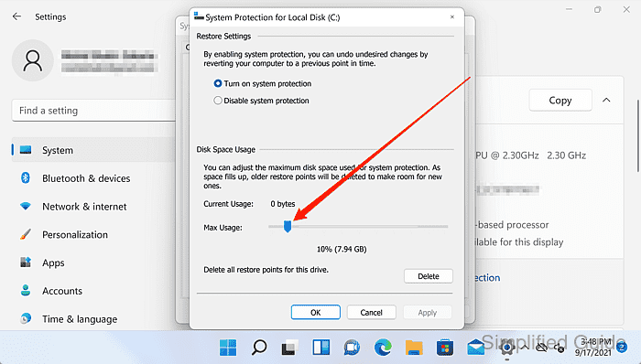The width and height of the screenshot is (641, 364).
Task: Confirm the dialog with OK
Action: (316, 312)
